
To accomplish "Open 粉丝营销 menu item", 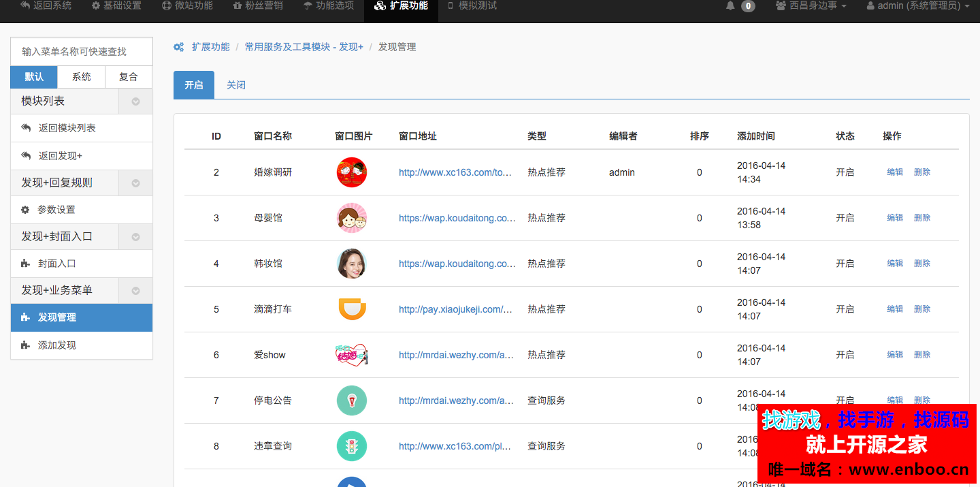I will point(258,5).
